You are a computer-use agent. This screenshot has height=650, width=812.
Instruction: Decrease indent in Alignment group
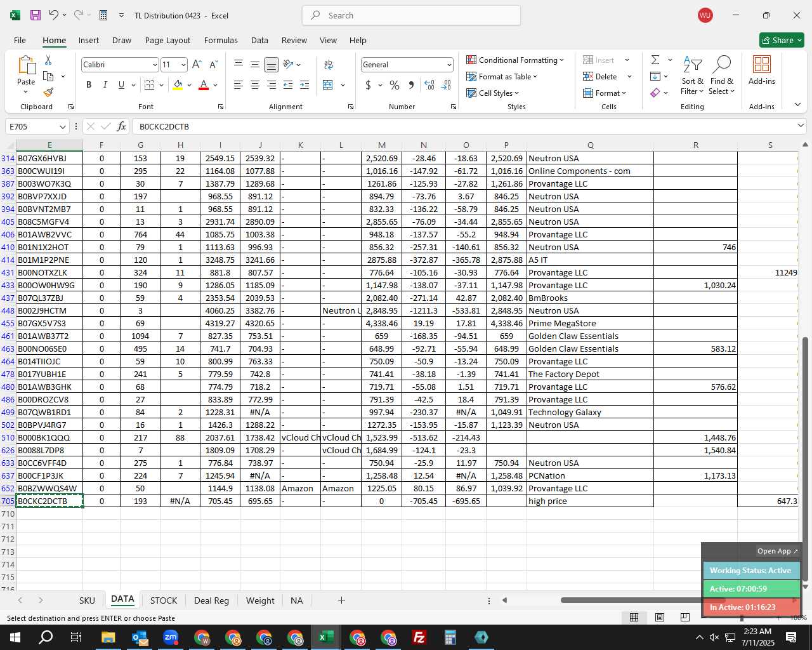click(288, 84)
